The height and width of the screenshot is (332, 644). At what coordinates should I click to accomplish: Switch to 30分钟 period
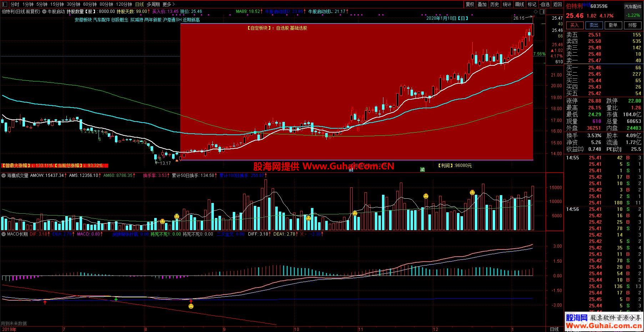(x=73, y=4)
